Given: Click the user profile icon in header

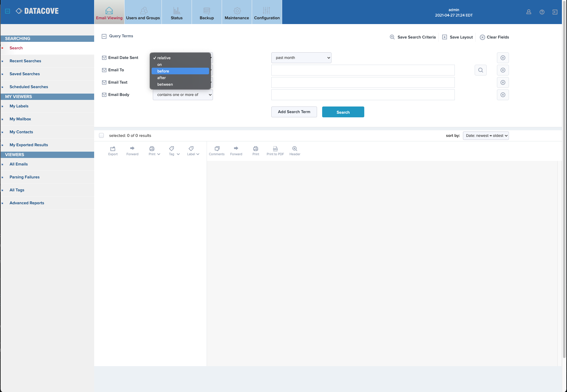Looking at the screenshot, I should coord(528,12).
